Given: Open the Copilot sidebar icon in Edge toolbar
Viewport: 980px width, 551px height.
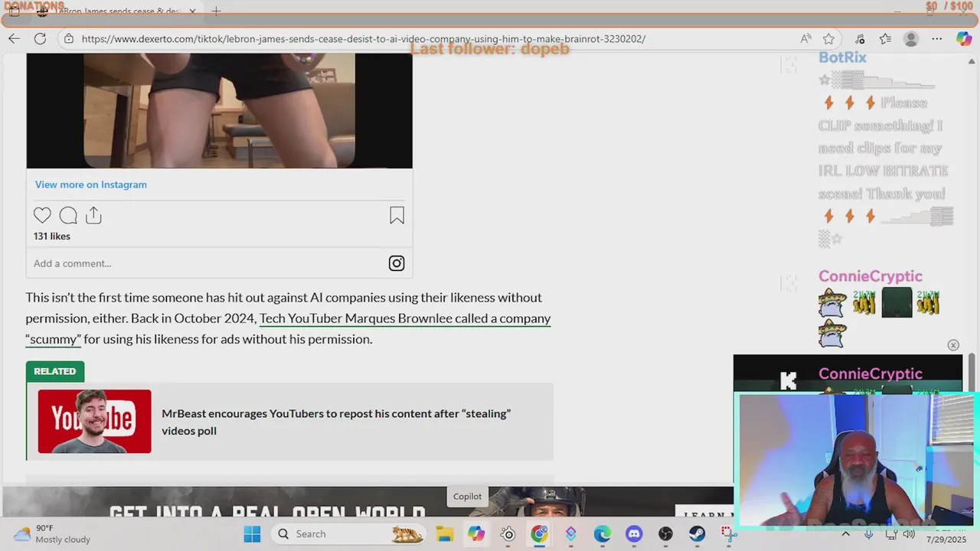Looking at the screenshot, I should 964,38.
